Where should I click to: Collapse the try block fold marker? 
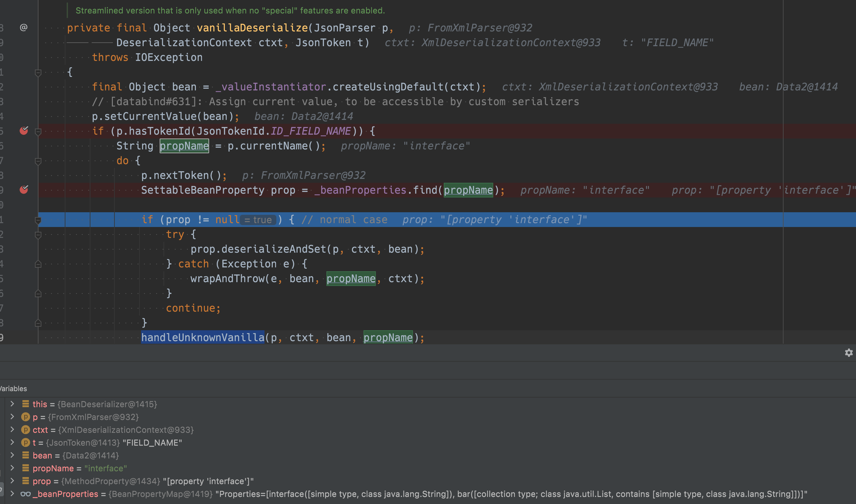point(38,235)
